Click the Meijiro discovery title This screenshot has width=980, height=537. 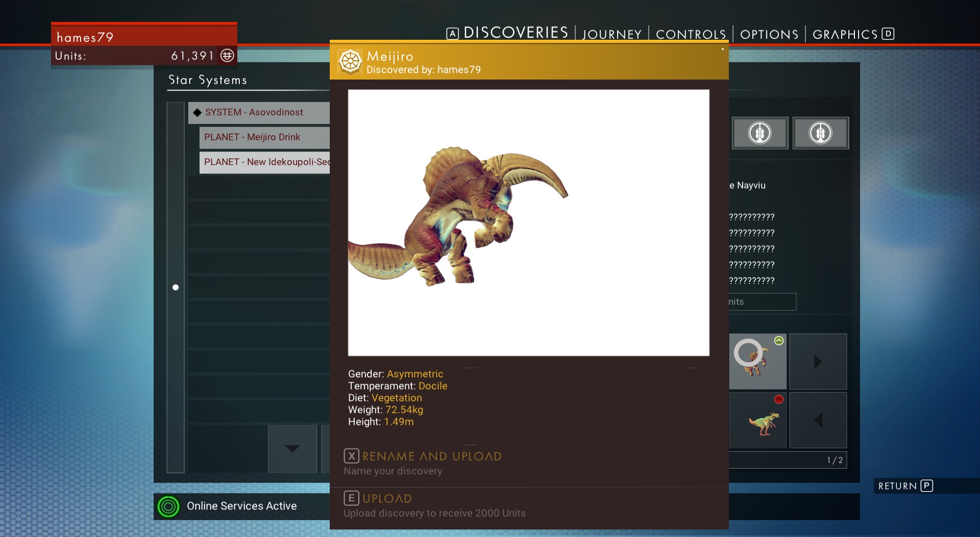390,56
